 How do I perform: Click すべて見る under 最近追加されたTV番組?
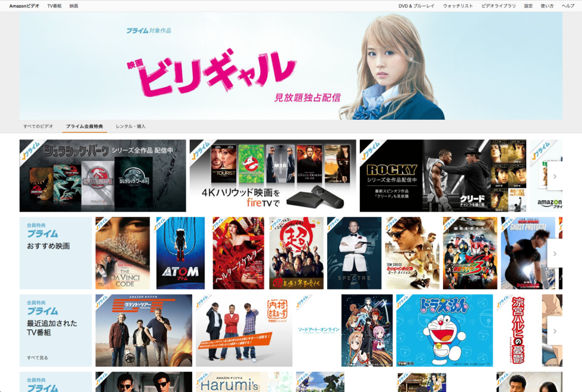[37, 358]
